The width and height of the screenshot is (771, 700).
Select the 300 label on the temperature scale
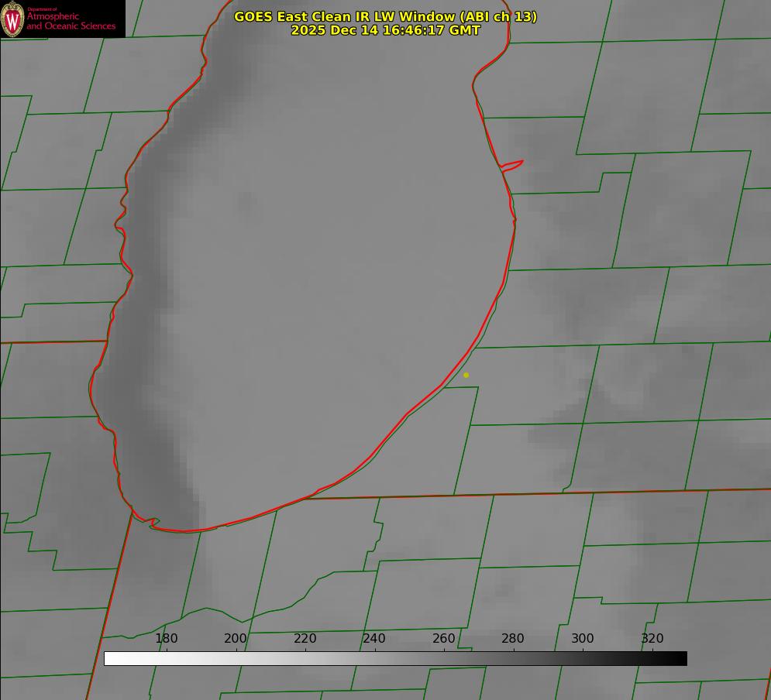tap(583, 639)
